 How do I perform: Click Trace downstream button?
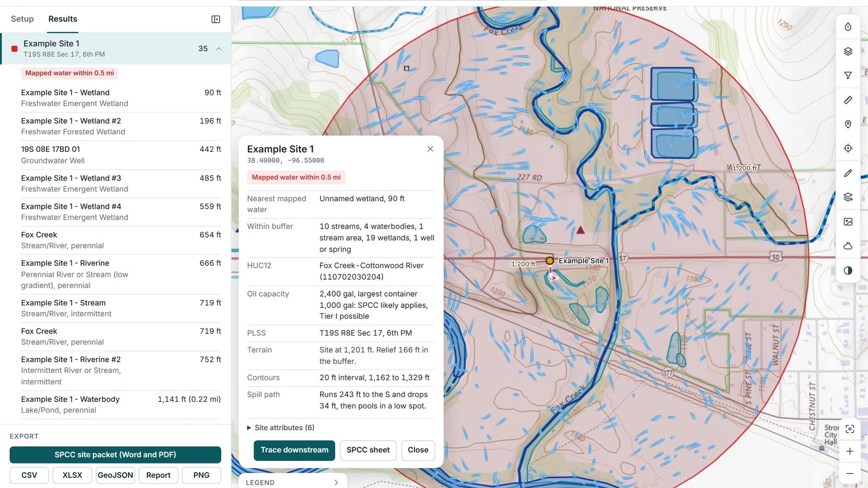point(295,450)
